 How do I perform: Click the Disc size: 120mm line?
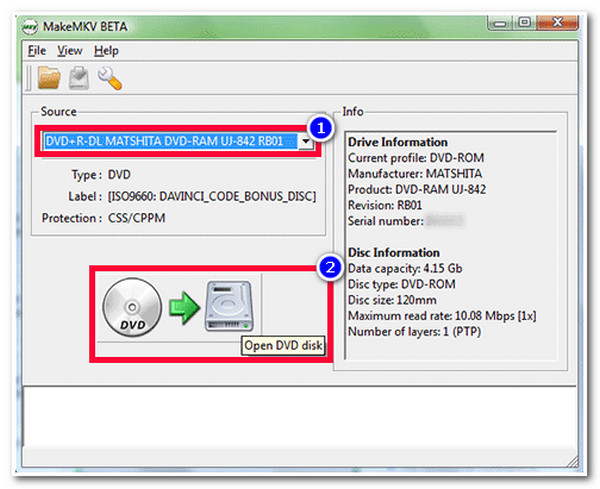[x=392, y=300]
